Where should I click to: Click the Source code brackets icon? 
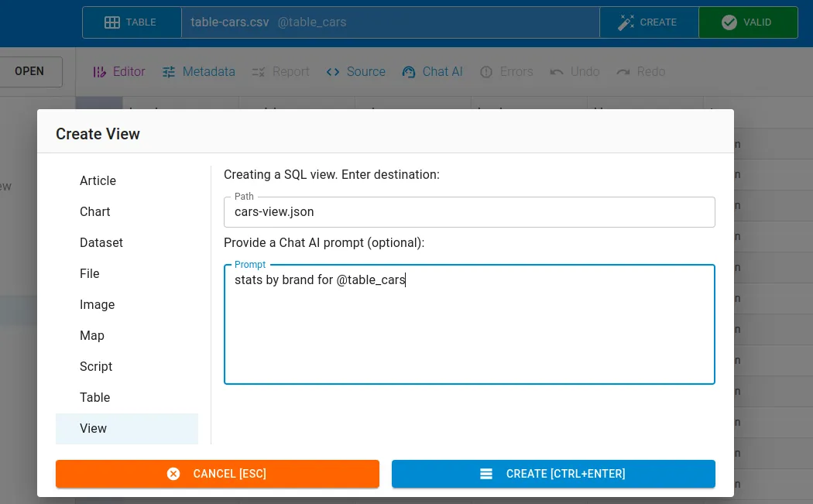pyautogui.click(x=333, y=72)
